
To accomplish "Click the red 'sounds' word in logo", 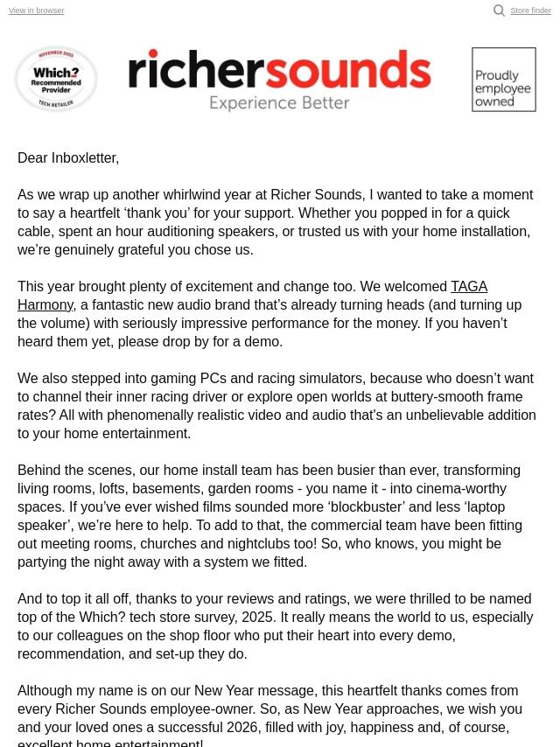I will coord(360,70).
